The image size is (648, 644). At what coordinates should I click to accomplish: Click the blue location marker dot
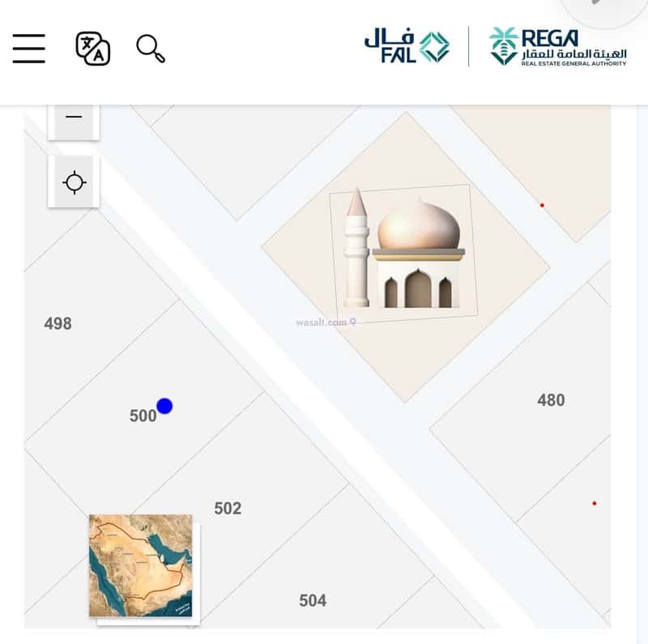(x=164, y=406)
